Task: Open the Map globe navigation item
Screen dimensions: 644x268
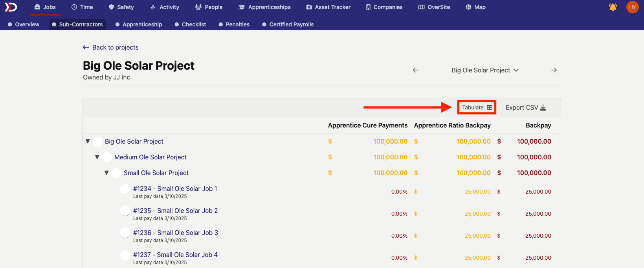Action: [x=475, y=7]
